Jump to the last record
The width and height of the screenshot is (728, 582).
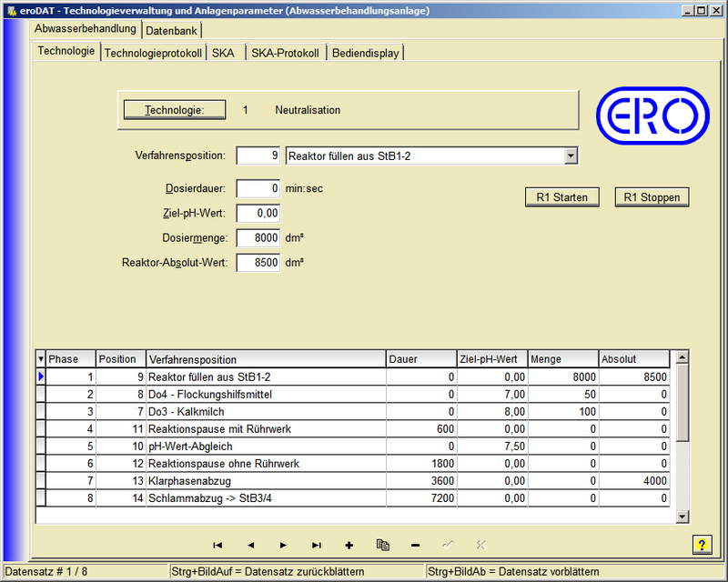click(x=316, y=545)
